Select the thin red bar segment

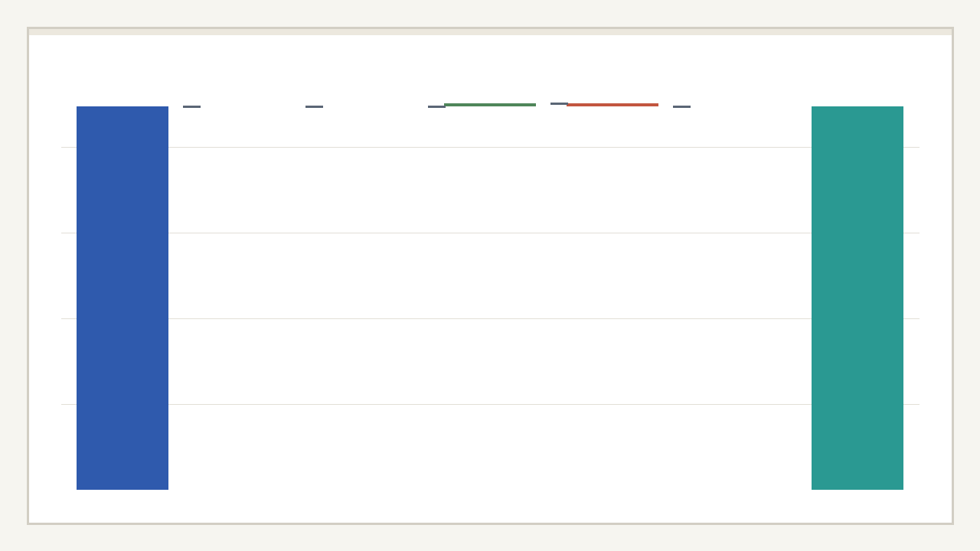point(612,105)
